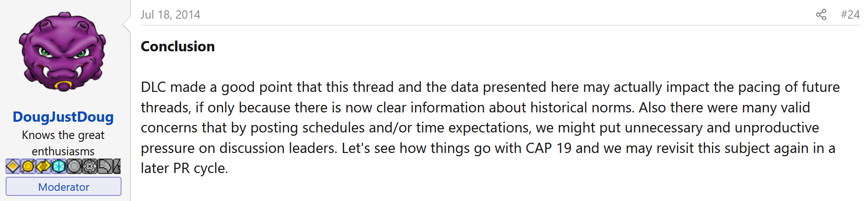Click 'later PR cycle.' at the post end

184,168
